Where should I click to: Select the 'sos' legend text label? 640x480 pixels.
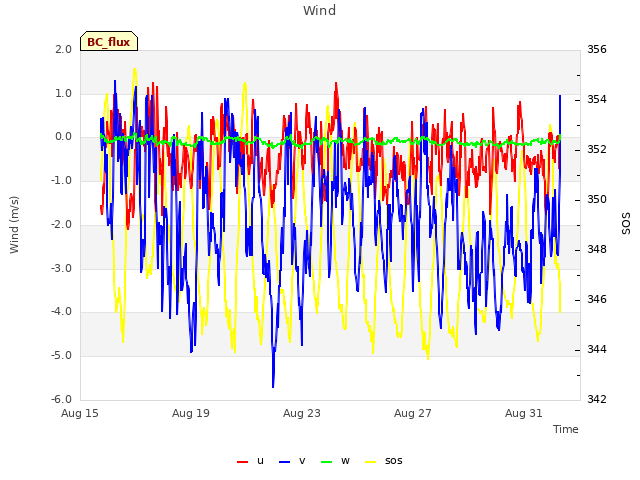pos(393,461)
